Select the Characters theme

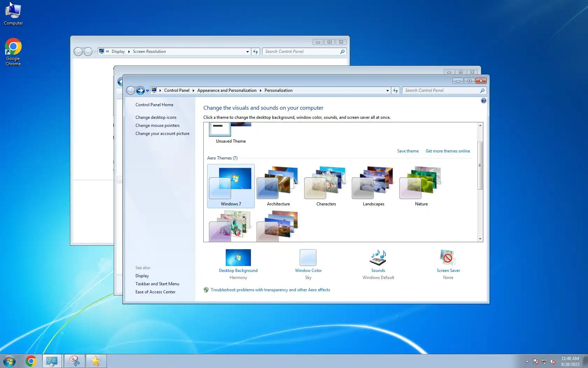326,186
